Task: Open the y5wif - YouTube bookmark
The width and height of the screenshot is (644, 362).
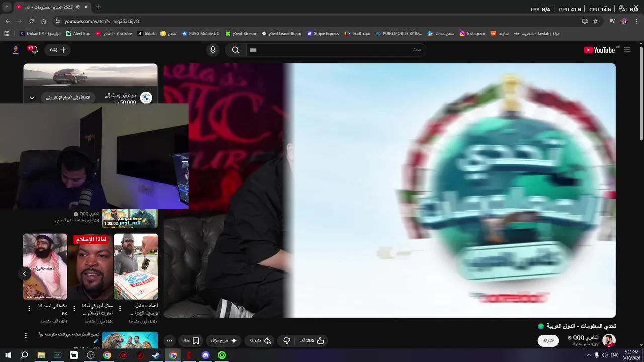Action: coord(114,34)
